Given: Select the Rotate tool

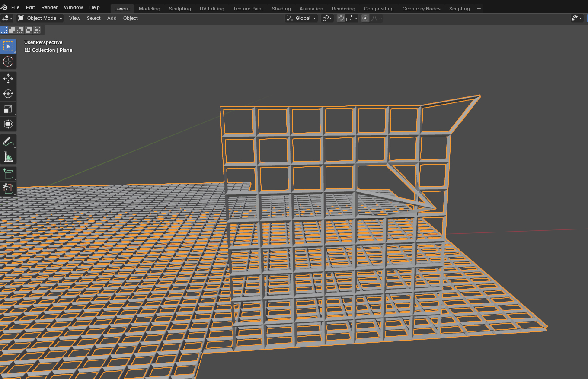Looking at the screenshot, I should point(8,94).
